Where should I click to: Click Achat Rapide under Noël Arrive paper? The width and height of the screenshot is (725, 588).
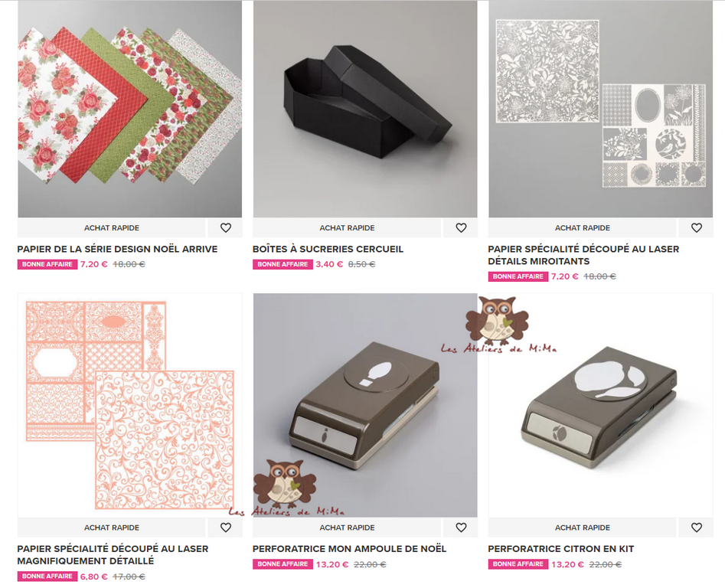[x=112, y=228]
